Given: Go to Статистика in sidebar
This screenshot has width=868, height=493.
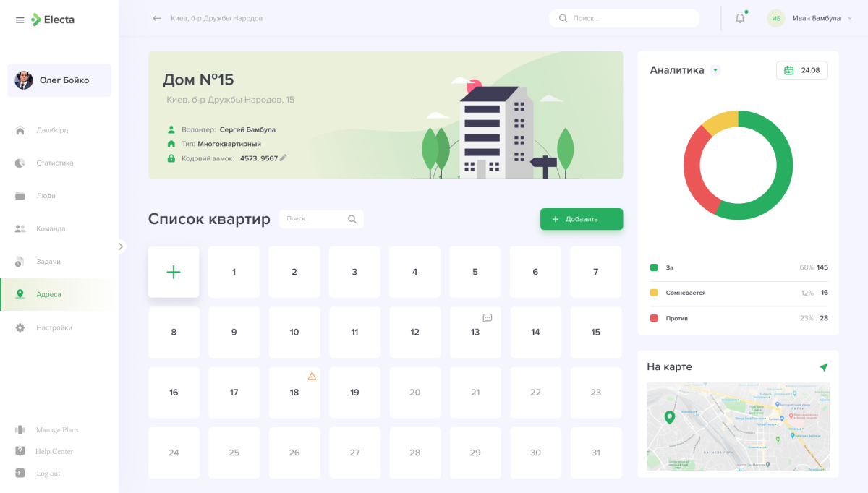Looking at the screenshot, I should 54,163.
